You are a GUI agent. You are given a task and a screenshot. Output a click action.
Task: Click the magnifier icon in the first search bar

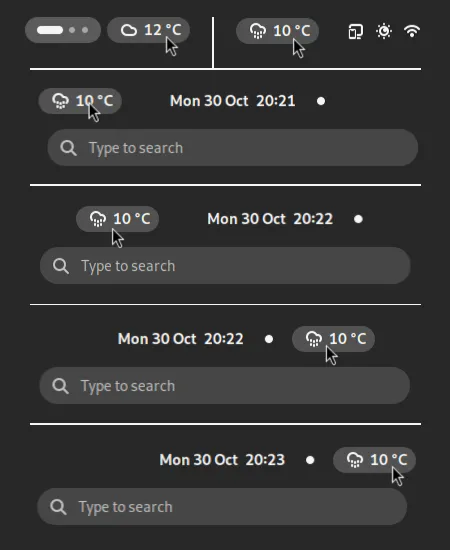click(68, 148)
